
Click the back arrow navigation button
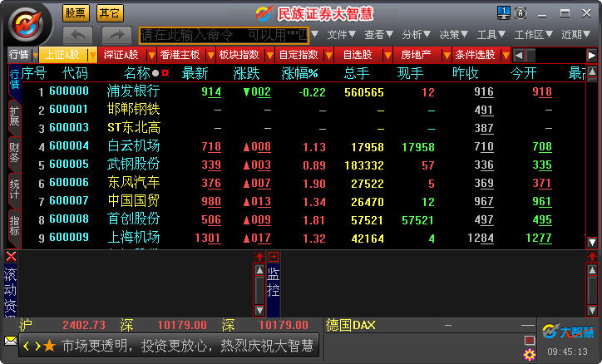tap(78, 35)
